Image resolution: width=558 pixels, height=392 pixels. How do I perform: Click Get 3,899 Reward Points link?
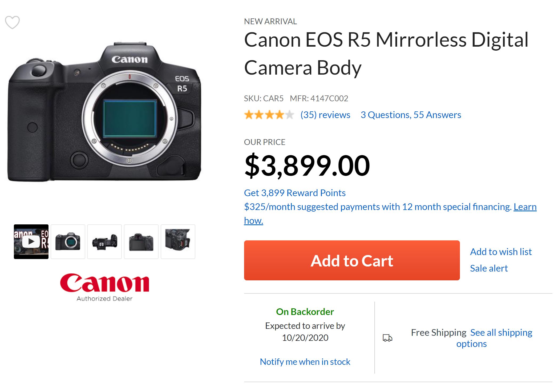point(295,193)
